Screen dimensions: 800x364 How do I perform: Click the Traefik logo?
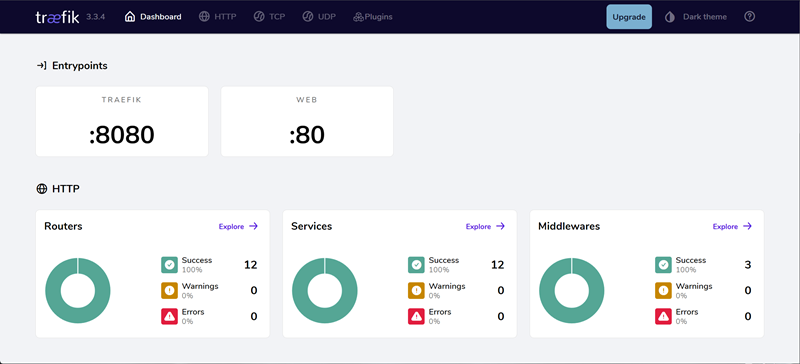(57, 17)
